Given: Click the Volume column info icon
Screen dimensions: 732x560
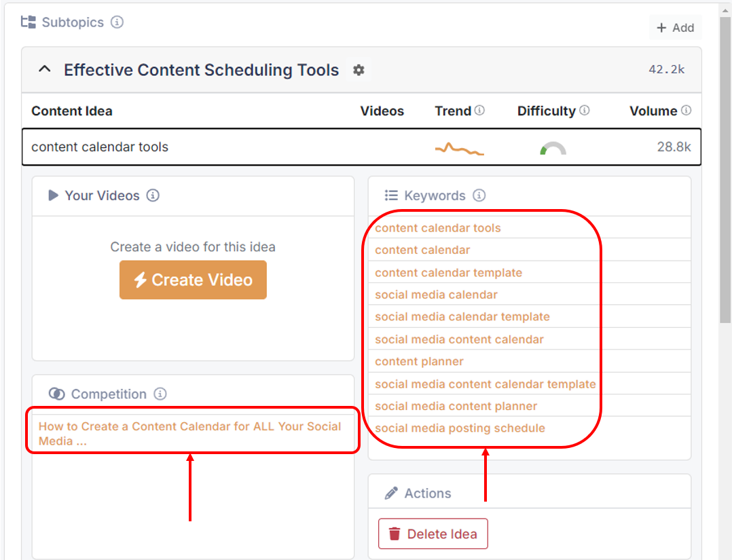Looking at the screenshot, I should pyautogui.click(x=687, y=110).
